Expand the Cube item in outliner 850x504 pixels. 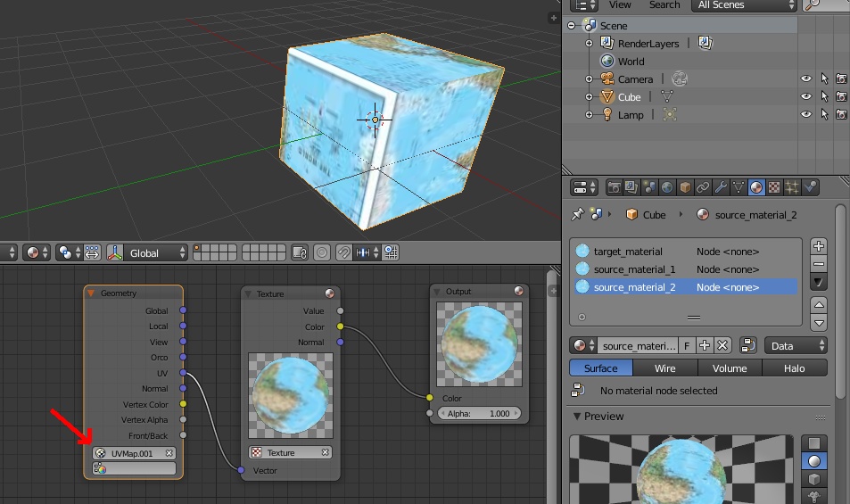coord(590,97)
